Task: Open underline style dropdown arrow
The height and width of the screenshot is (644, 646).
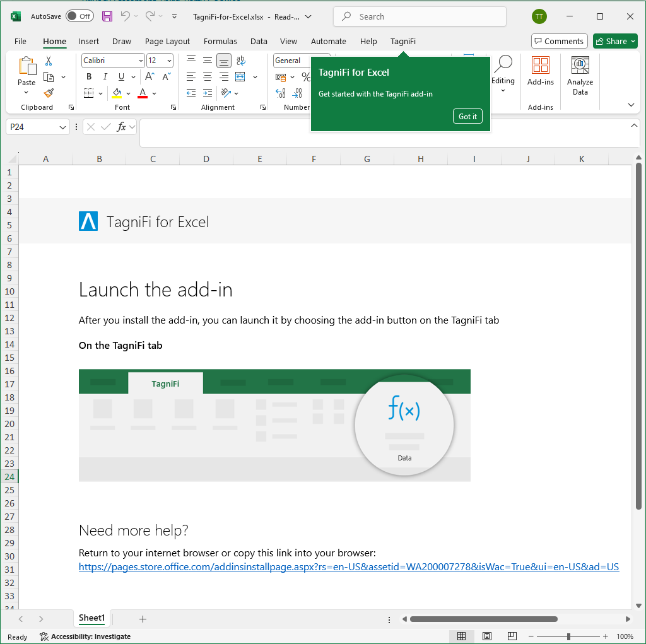Action: click(x=134, y=77)
